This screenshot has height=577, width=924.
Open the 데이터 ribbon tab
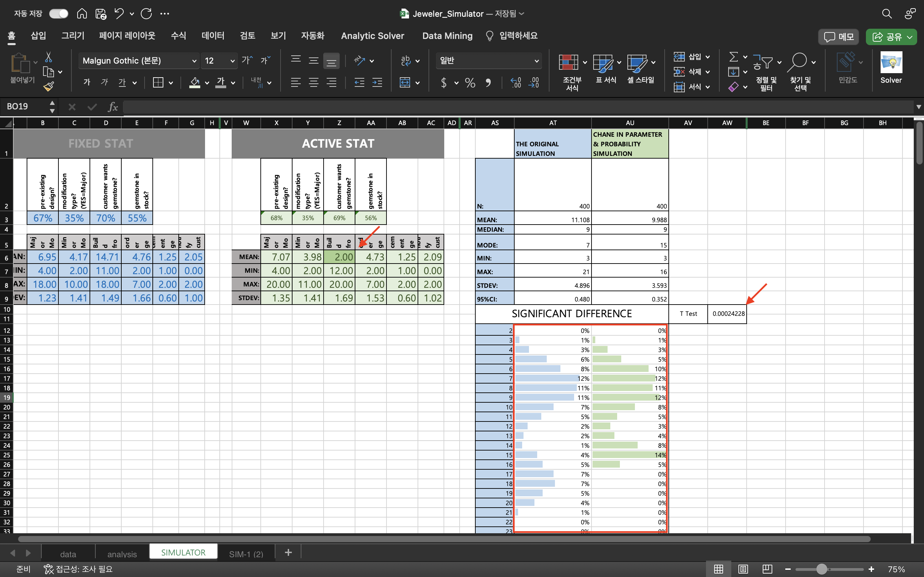(x=213, y=36)
